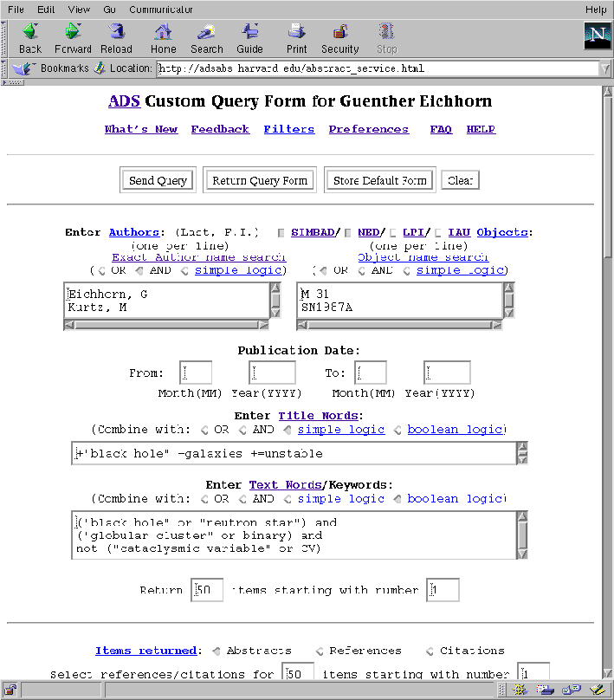The width and height of the screenshot is (614, 700).
Task: Click the Title Words text box
Action: [x=294, y=454]
